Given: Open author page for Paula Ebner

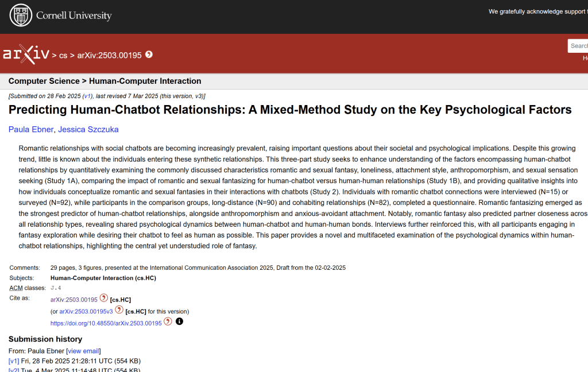Looking at the screenshot, I should [x=30, y=129].
